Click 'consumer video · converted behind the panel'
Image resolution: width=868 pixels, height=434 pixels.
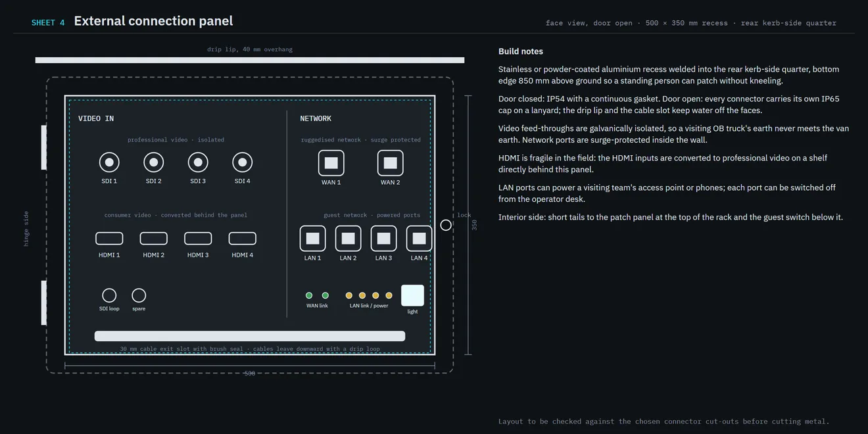176,215
